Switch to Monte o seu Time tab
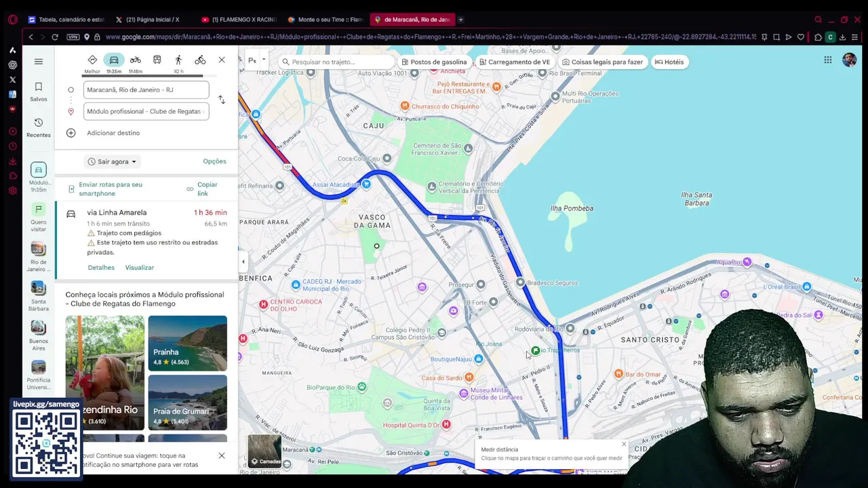Image resolution: width=868 pixels, height=488 pixels. (326, 20)
